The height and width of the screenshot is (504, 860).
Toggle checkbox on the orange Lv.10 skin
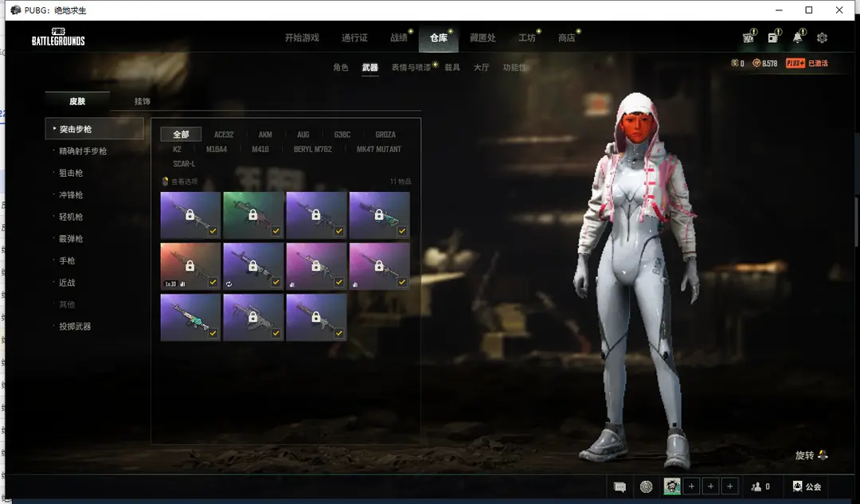click(x=213, y=283)
